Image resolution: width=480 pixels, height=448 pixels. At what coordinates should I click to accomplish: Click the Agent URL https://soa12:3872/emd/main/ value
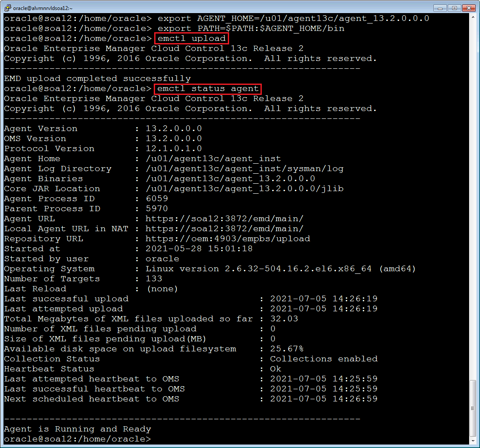pyautogui.click(x=224, y=219)
